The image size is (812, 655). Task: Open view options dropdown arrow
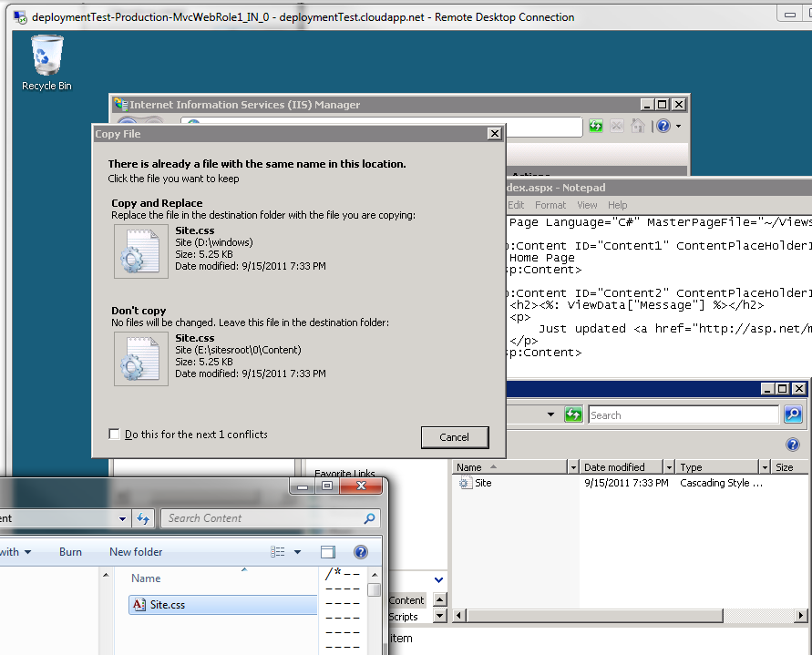click(x=297, y=552)
